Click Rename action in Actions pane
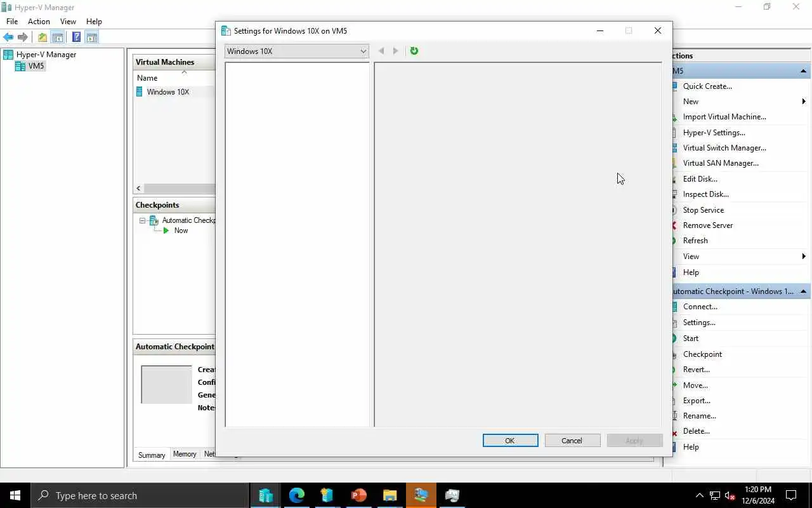 (700, 416)
